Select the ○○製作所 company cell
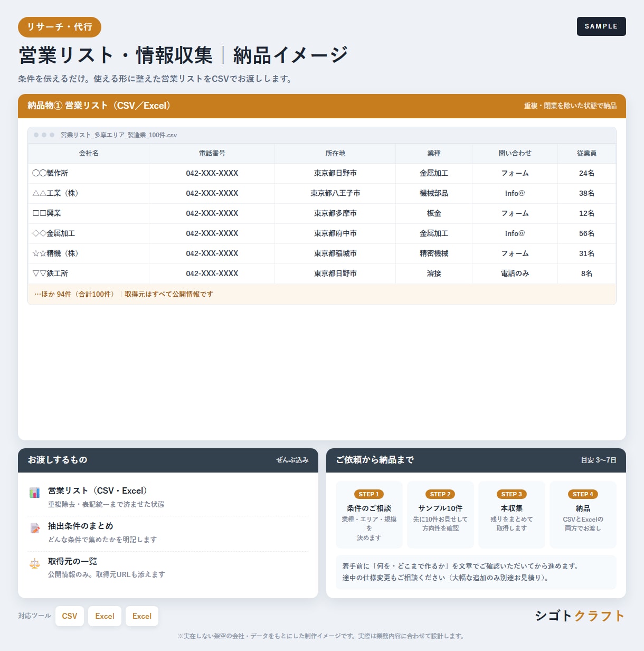The width and height of the screenshot is (644, 651). point(89,173)
